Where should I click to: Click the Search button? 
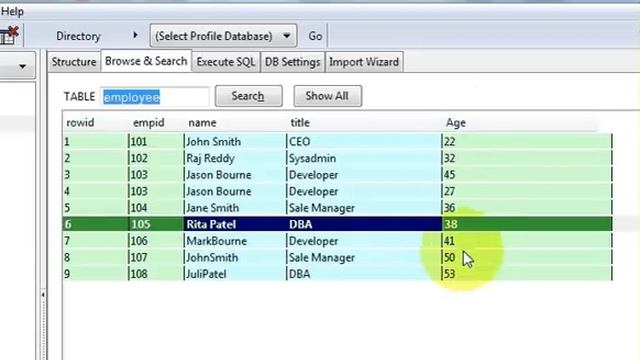248,96
